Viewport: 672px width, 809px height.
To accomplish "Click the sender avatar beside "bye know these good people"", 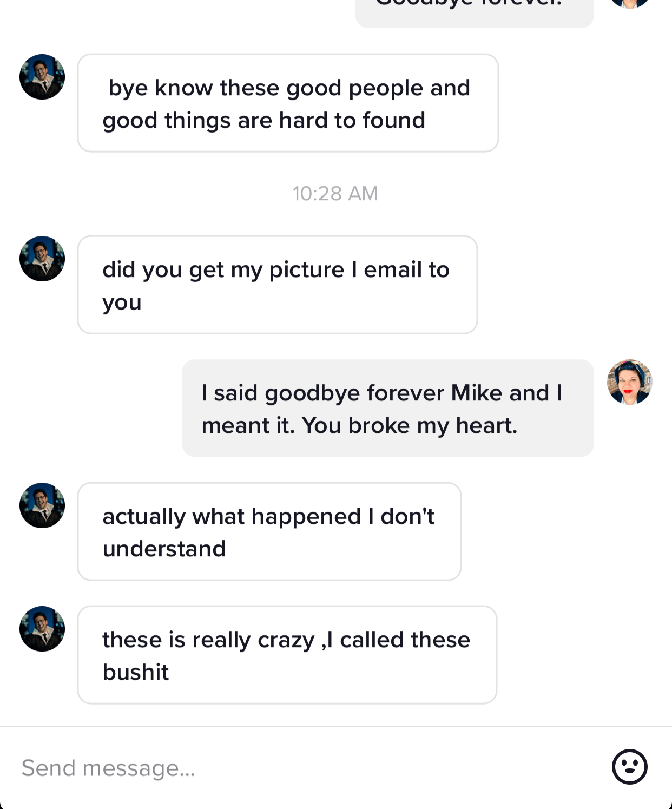I will (42, 77).
